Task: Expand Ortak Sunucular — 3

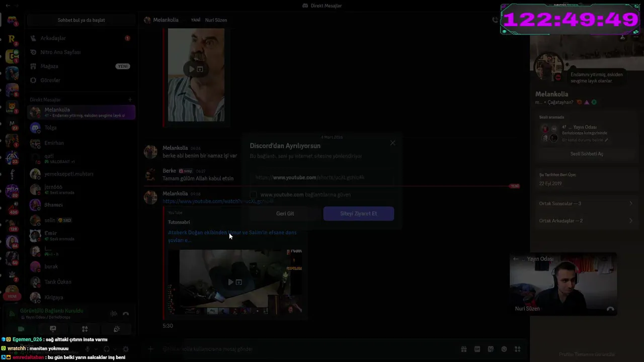Action: (x=586, y=204)
